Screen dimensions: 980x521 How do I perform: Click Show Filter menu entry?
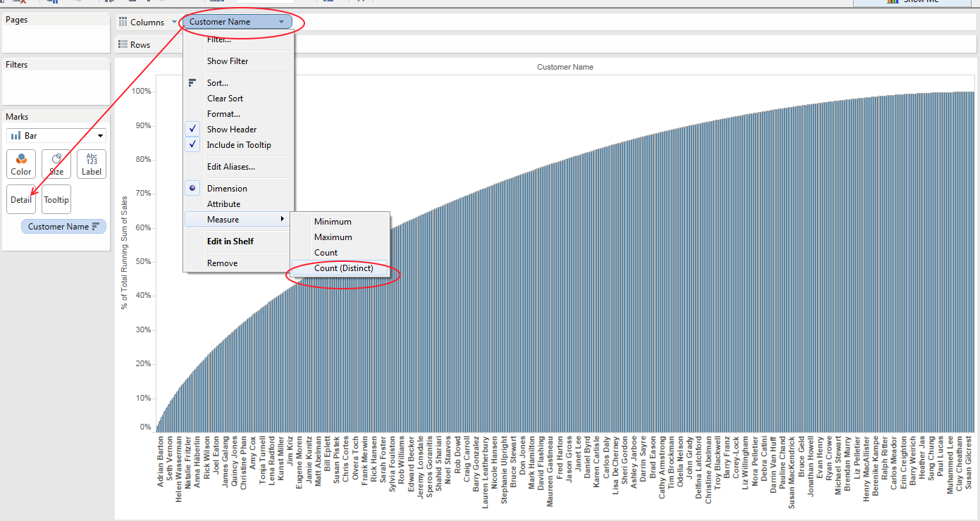[228, 61]
